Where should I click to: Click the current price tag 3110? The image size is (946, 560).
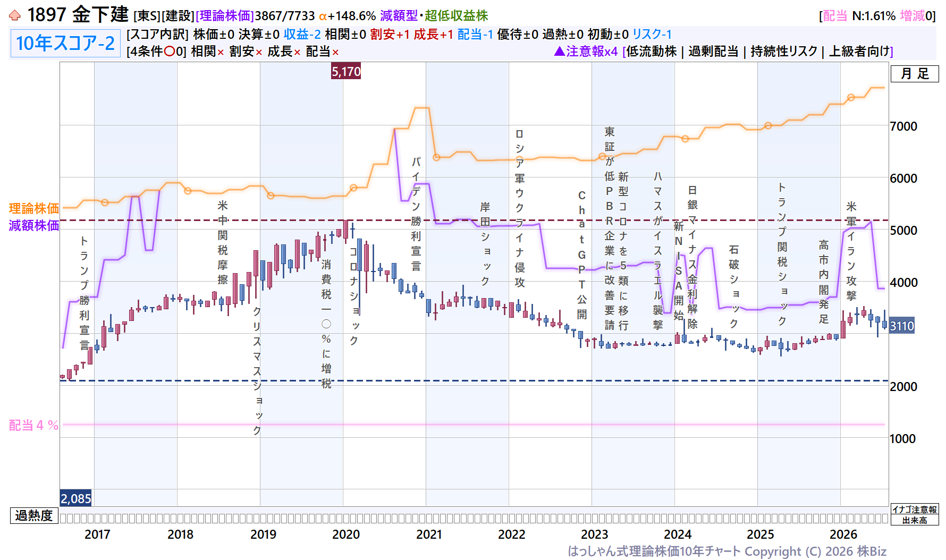902,326
